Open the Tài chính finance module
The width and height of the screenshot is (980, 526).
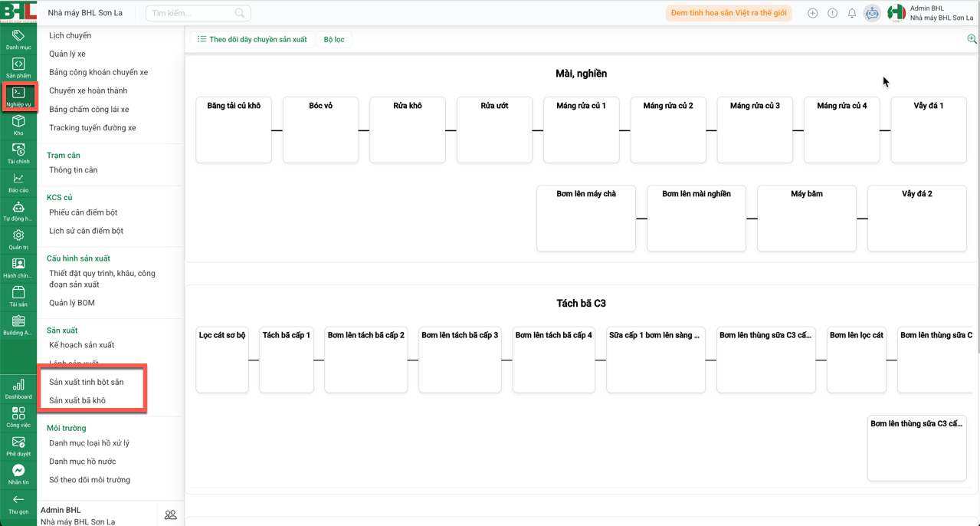pos(18,153)
